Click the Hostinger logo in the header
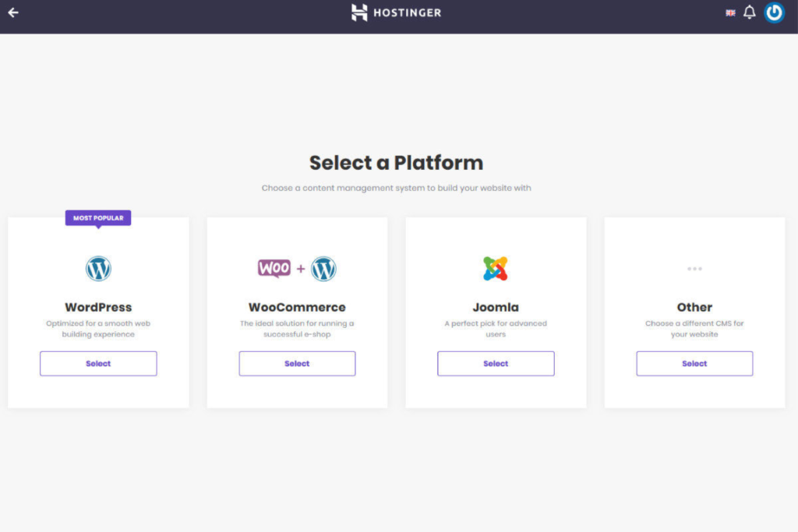 click(x=397, y=12)
